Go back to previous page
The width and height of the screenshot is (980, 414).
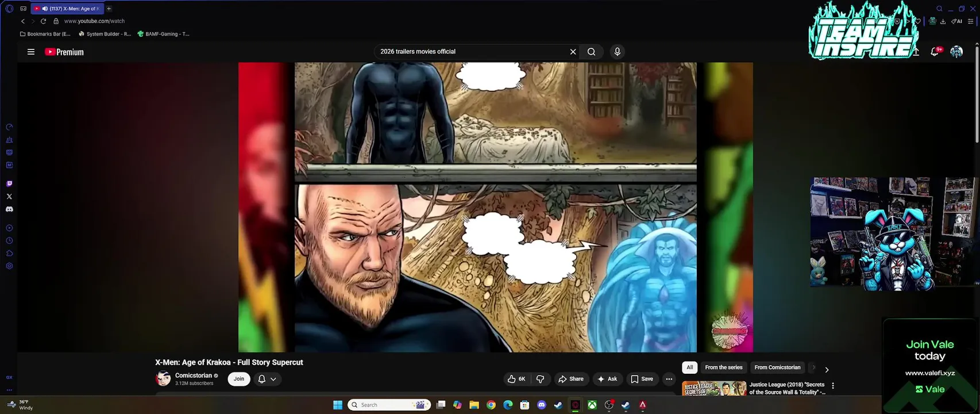point(23,21)
